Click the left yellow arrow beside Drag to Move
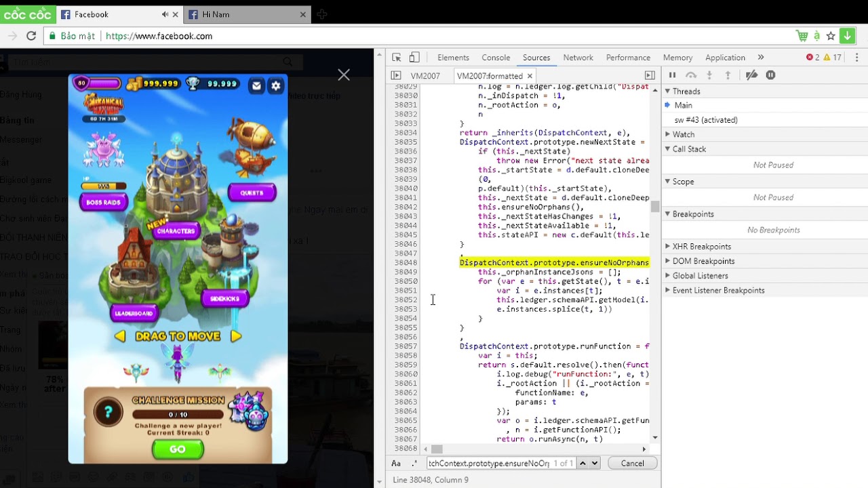Screen dimensions: 868x488 (x=120, y=336)
